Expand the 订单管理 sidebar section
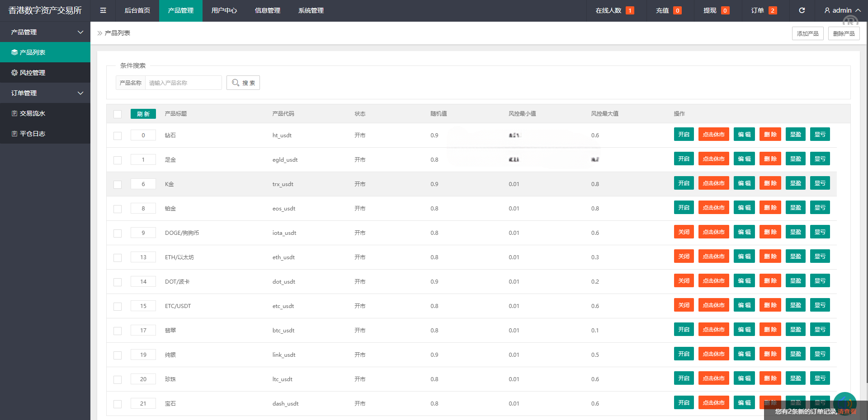Viewport: 868px width, 420px height. 80,93
